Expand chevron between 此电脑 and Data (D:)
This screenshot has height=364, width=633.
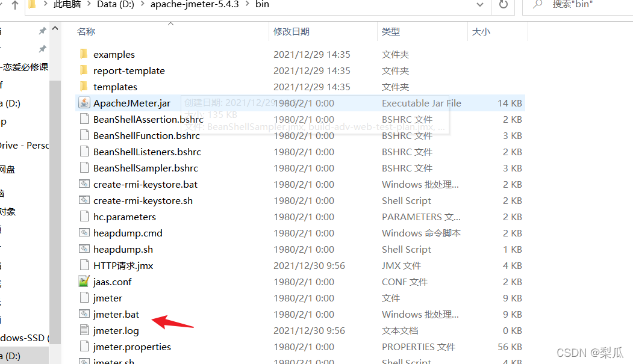point(89,4)
